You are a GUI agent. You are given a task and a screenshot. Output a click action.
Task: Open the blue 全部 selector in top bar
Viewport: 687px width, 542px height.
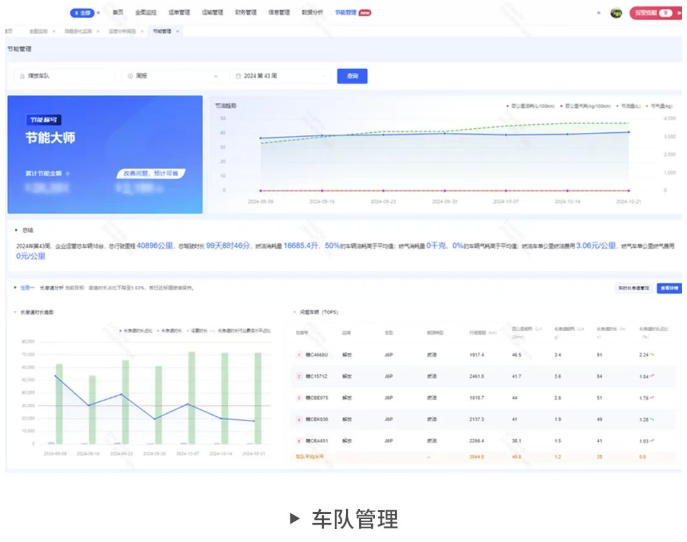tap(83, 13)
